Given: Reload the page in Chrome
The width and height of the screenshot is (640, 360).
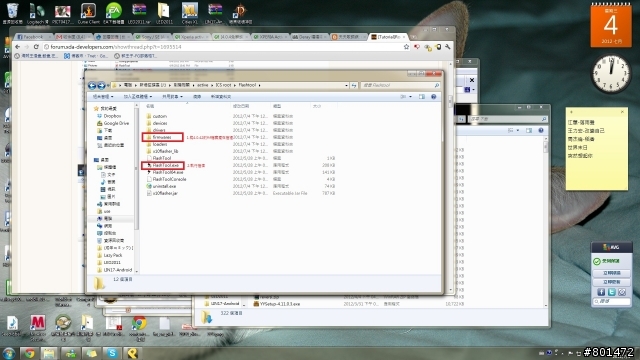Looking at the screenshot, I should tap(36, 47).
